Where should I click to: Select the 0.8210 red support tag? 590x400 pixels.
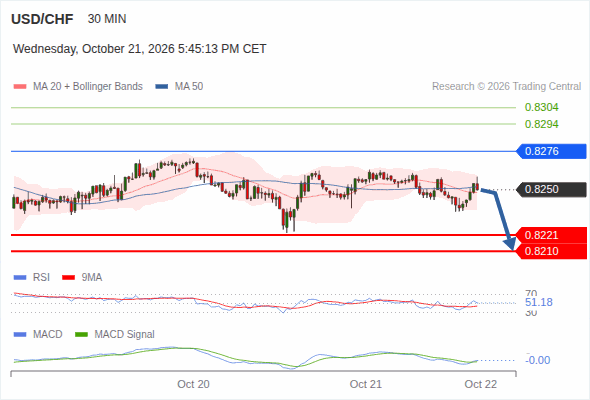(x=551, y=251)
